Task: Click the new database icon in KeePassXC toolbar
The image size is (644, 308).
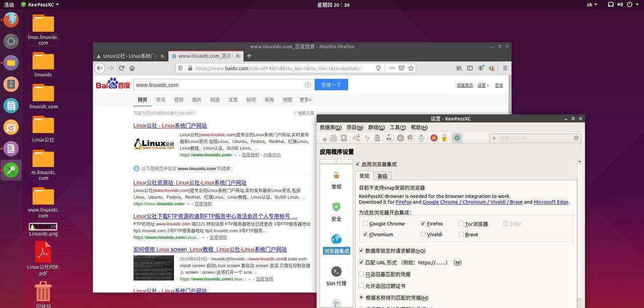Action: [324, 138]
